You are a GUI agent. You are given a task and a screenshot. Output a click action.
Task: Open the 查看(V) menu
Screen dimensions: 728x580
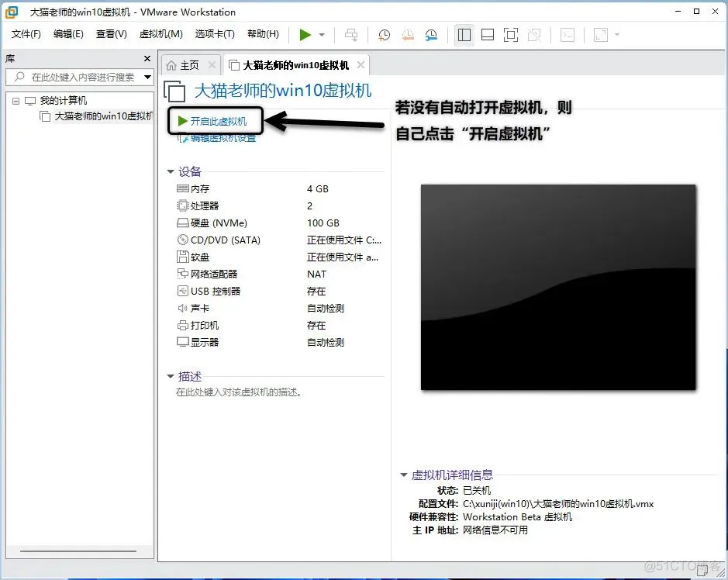point(111,34)
